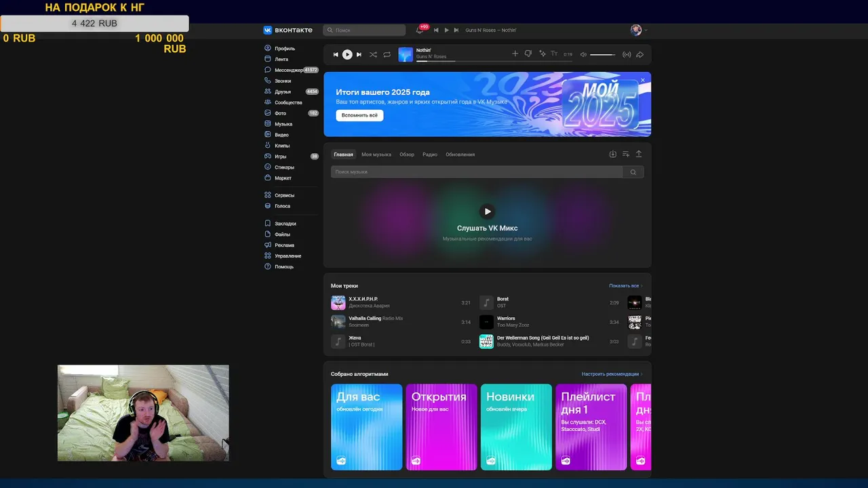Mute the player volume speaker icon
868x488 pixels.
point(583,54)
